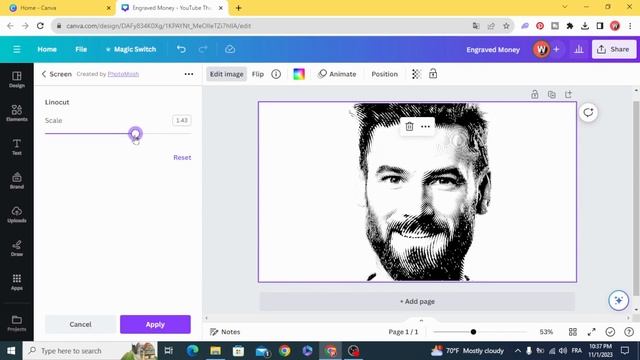Lock the selected element in toolbar

pyautogui.click(x=433, y=73)
